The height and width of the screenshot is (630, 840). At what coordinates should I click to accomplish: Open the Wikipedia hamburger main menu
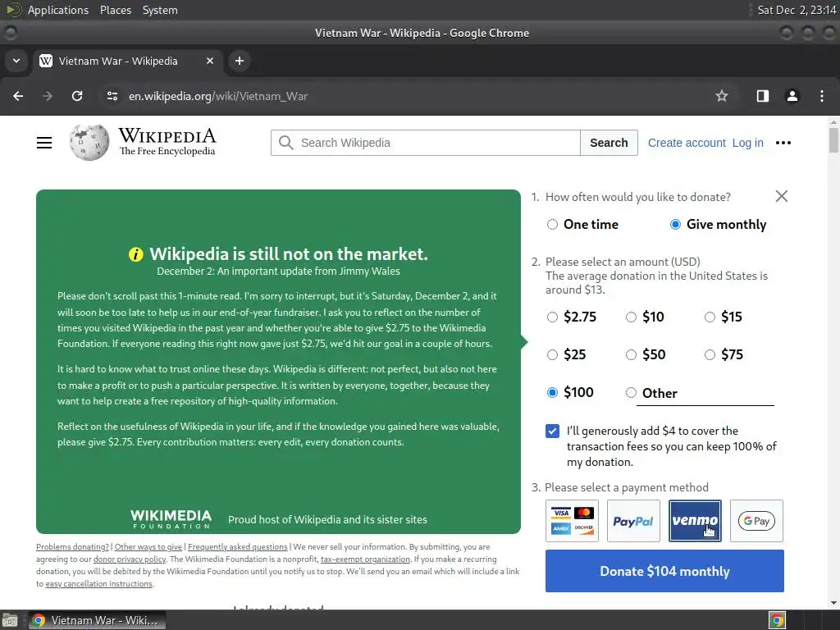point(44,143)
